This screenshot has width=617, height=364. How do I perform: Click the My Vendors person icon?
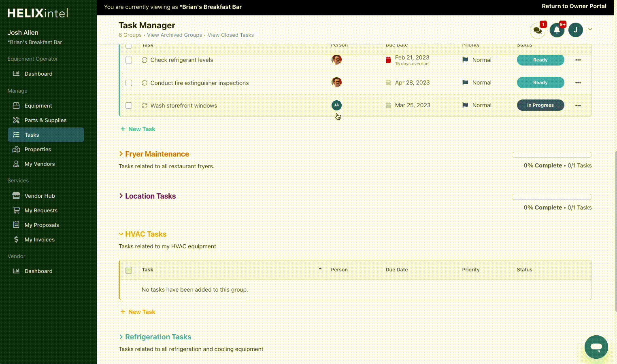16,164
